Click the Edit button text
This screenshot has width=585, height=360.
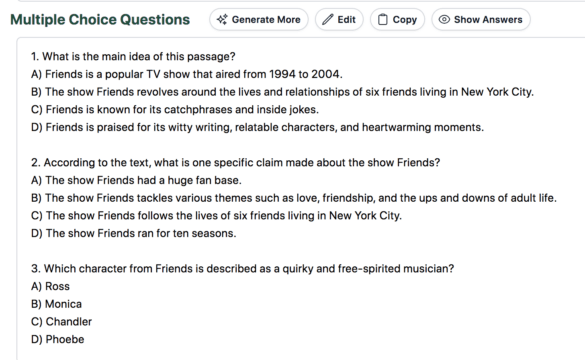[x=347, y=19]
